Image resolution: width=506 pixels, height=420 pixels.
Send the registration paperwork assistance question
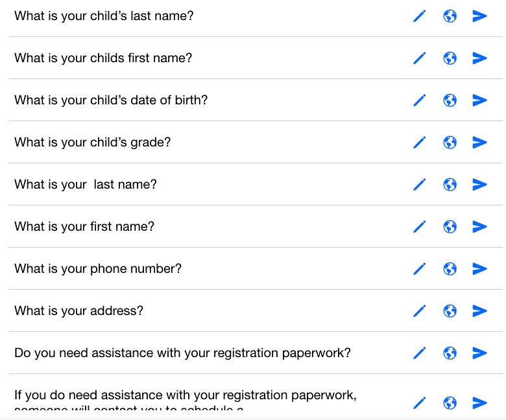click(479, 353)
